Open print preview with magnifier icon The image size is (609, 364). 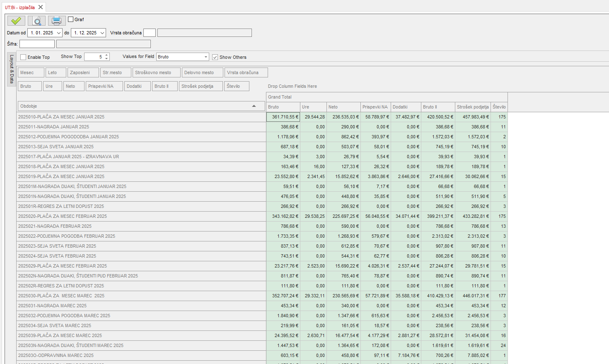coord(37,21)
